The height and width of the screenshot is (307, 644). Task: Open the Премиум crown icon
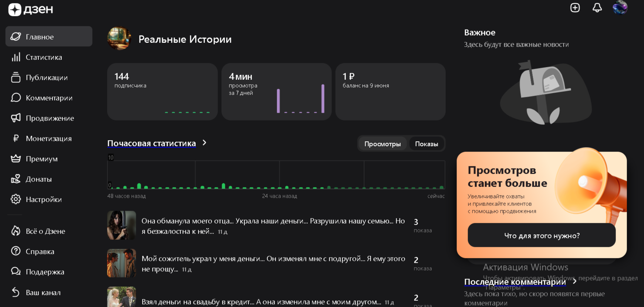point(16,159)
